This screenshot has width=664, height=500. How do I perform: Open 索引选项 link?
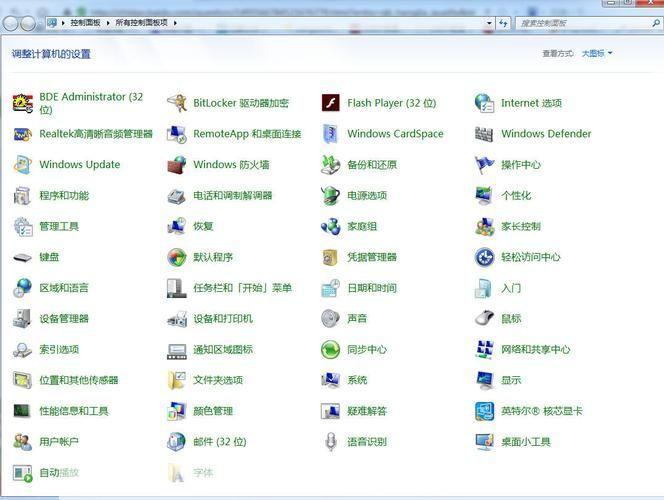tap(59, 350)
